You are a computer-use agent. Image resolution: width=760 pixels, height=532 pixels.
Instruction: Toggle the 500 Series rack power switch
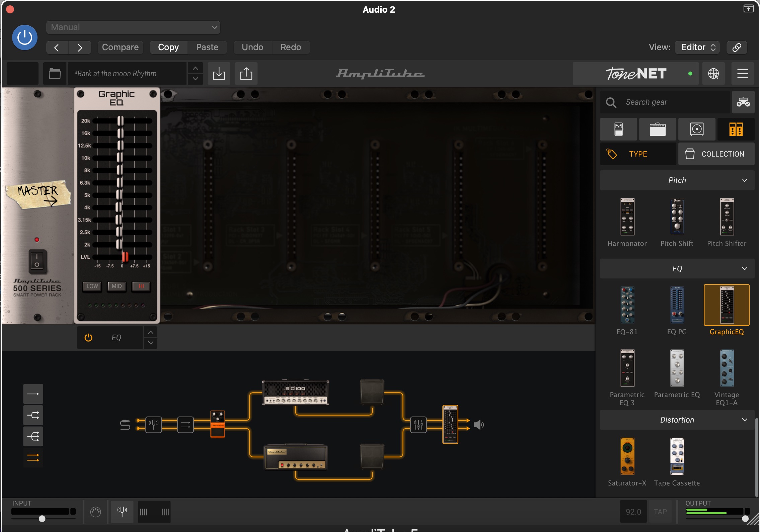point(37,261)
